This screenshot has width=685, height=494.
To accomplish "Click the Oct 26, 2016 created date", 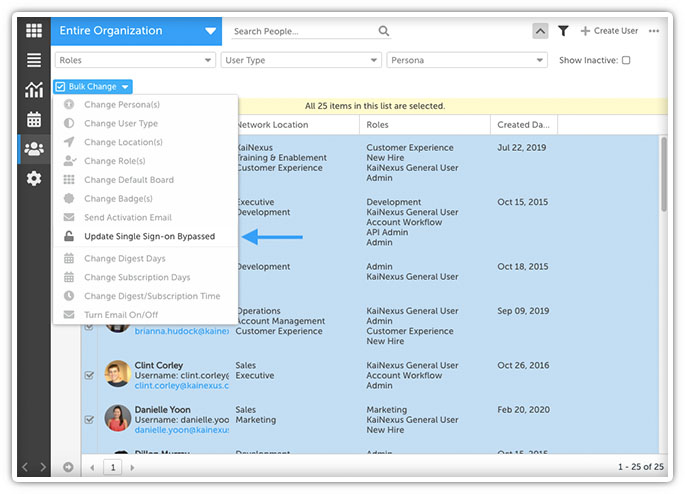I will click(523, 365).
